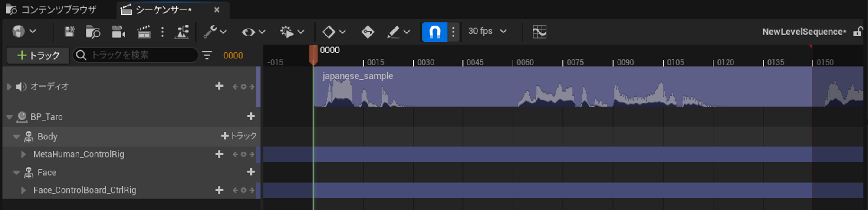Click the camera track icon in toolbar
This screenshot has height=210, width=868.
point(118,32)
